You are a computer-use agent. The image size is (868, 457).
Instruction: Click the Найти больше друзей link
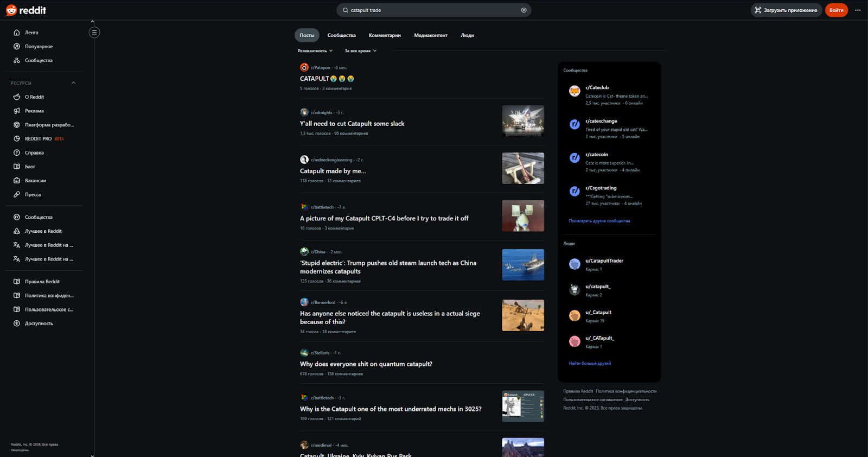click(x=590, y=364)
